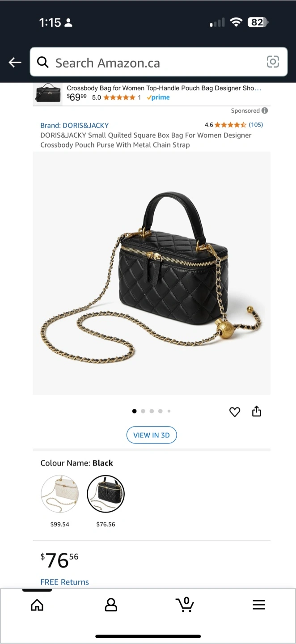Open the sponsored crossbody bag ad thumbnail
The image size is (296, 644).
[x=48, y=93]
